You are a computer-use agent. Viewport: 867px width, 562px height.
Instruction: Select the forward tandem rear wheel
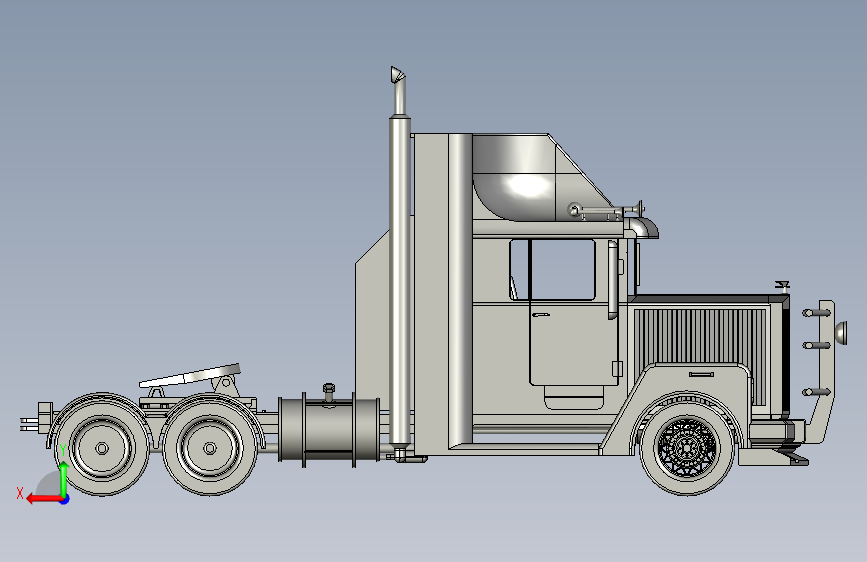pos(210,448)
